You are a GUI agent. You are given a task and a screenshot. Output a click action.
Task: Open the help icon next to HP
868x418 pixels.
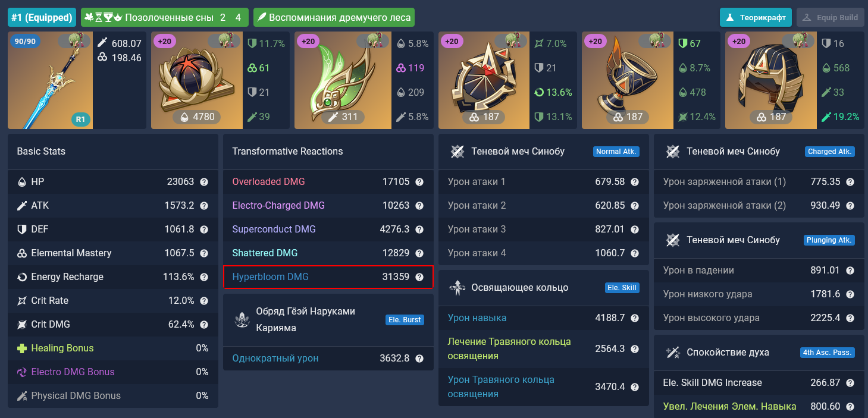[204, 182]
